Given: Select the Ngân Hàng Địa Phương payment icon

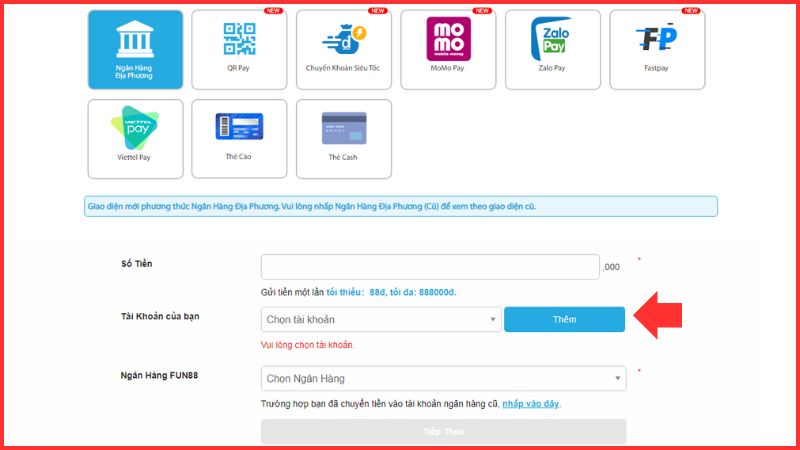Looking at the screenshot, I should click(x=135, y=48).
